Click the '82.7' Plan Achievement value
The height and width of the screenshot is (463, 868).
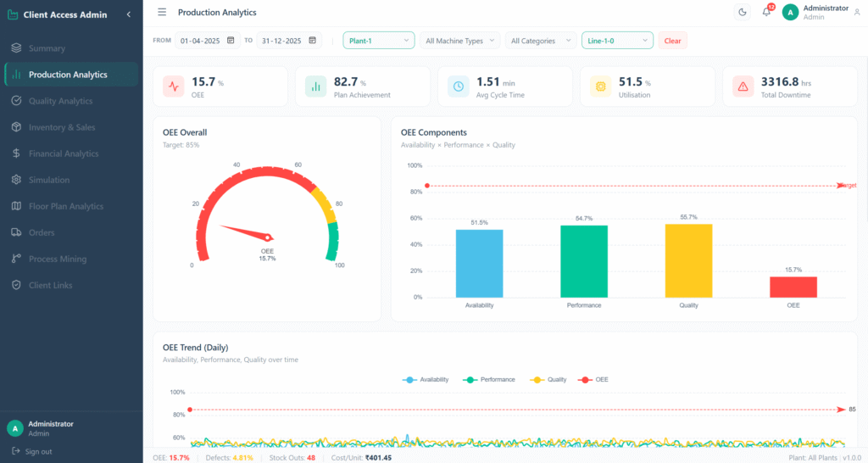coord(346,82)
